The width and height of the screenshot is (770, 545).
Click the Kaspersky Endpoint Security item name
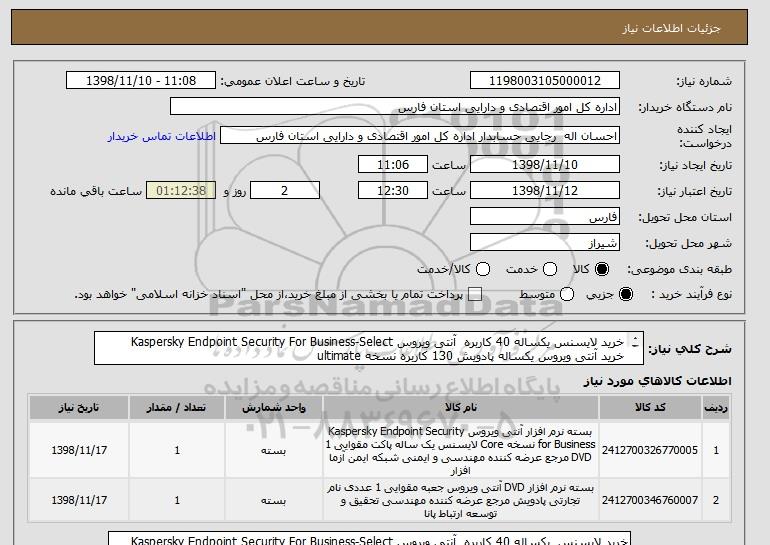(461, 451)
